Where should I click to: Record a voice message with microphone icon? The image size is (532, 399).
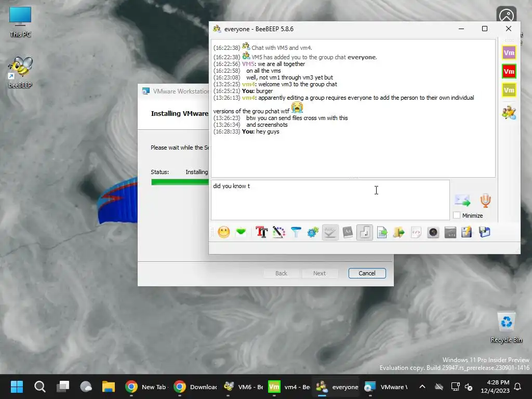click(x=486, y=201)
